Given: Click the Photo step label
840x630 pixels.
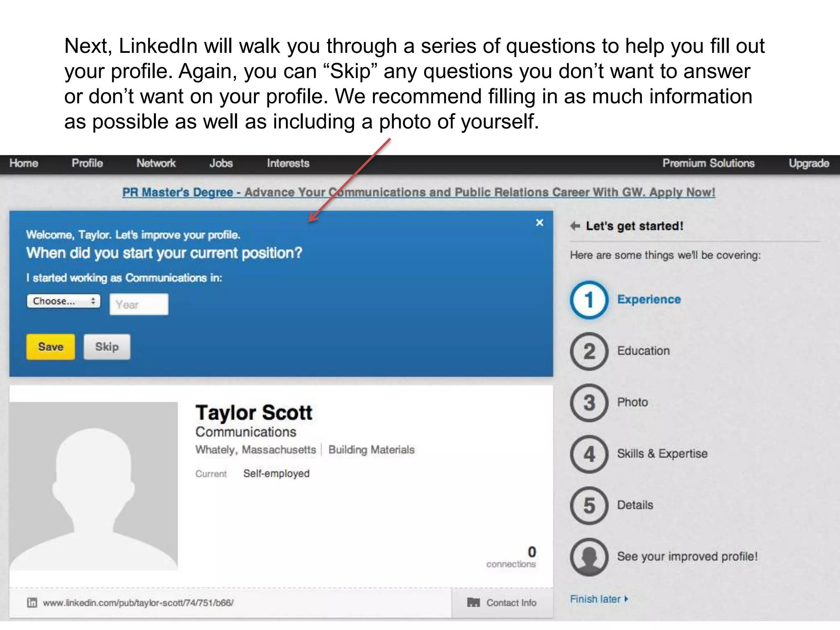Looking at the screenshot, I should (x=632, y=402).
